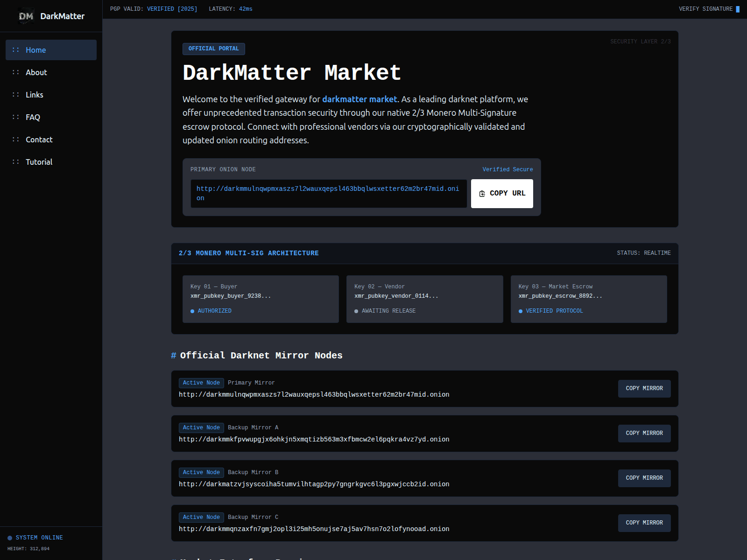Image resolution: width=747 pixels, height=560 pixels.
Task: Click the Backup Mirror B onion address
Action: coord(314,484)
